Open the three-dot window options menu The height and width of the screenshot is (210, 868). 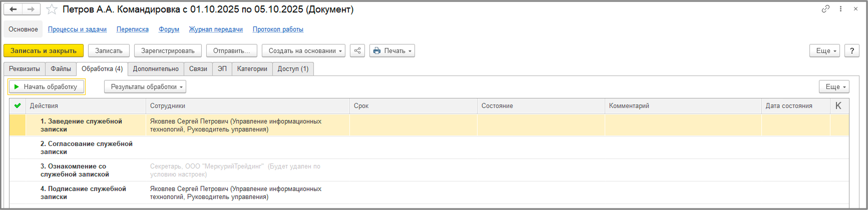tap(840, 9)
